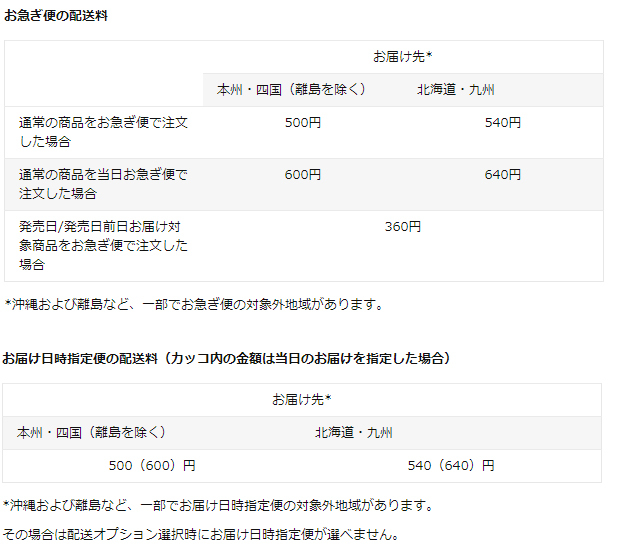Screen dimensions: 617x555
Task: Select 本州・四国 header in the お届け日時指定便 table
Action: pos(91,433)
